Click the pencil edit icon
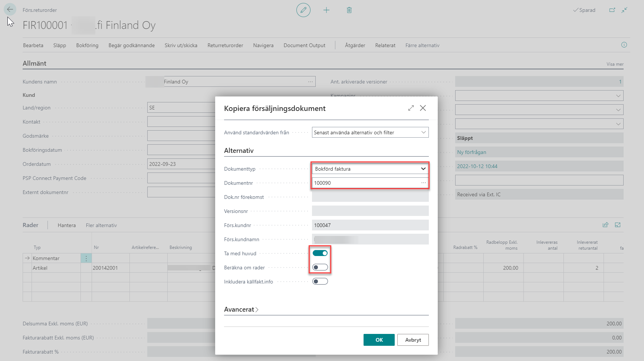The width and height of the screenshot is (644, 361). pos(303,10)
